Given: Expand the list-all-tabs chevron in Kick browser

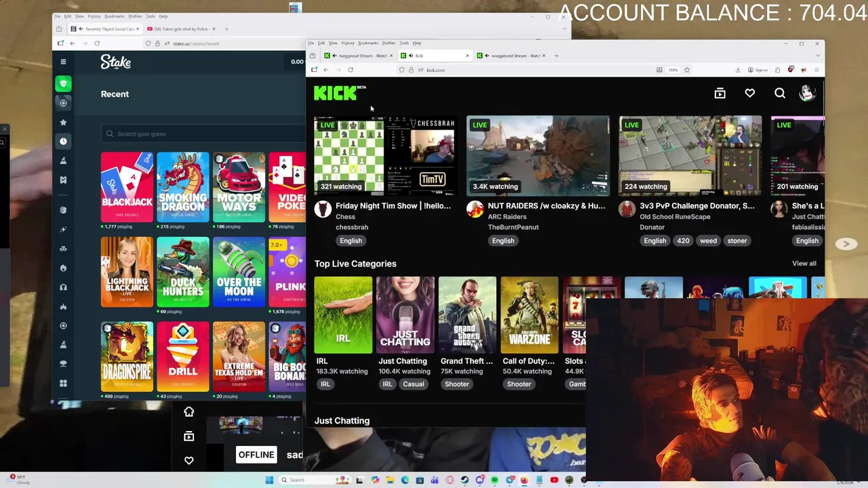Looking at the screenshot, I should pyautogui.click(x=818, y=56).
